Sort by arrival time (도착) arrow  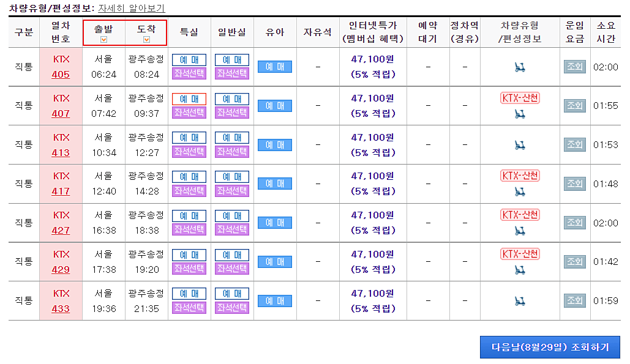(x=147, y=39)
